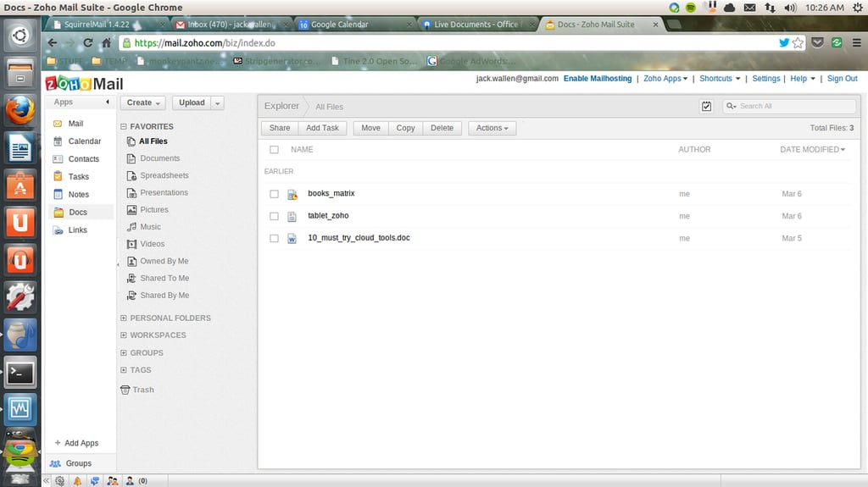Switch to Google Calendar tab

[x=354, y=25]
